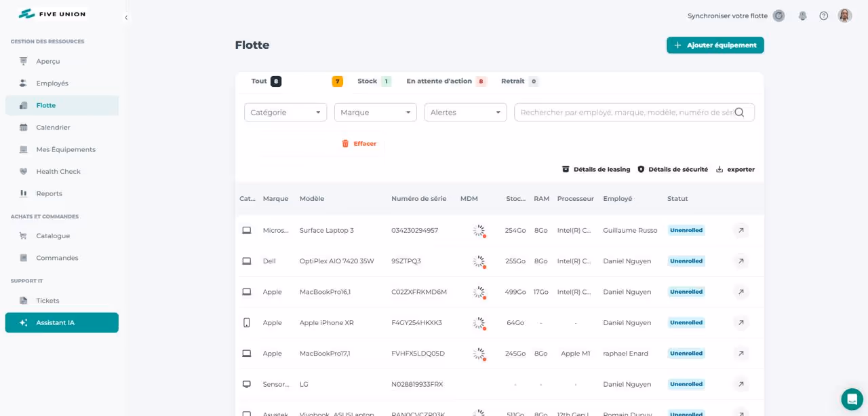868x416 pixels.
Task: Open Surface Laptop 3 details arrow
Action: [x=741, y=231]
